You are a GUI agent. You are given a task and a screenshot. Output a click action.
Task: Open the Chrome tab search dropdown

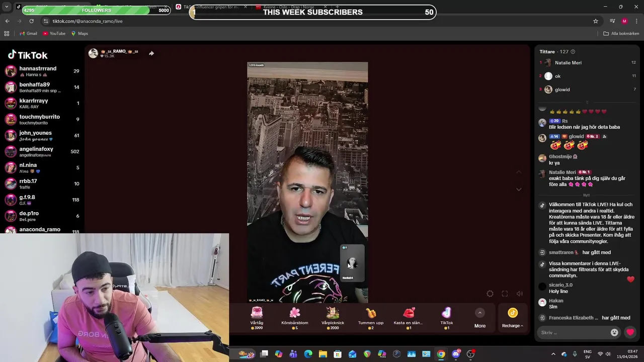click(x=7, y=7)
